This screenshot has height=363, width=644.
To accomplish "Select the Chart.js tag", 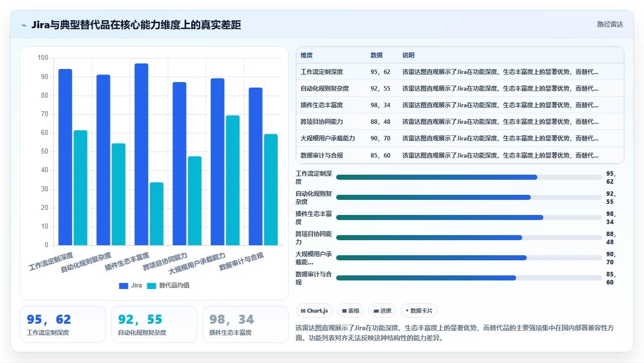I will 314,311.
